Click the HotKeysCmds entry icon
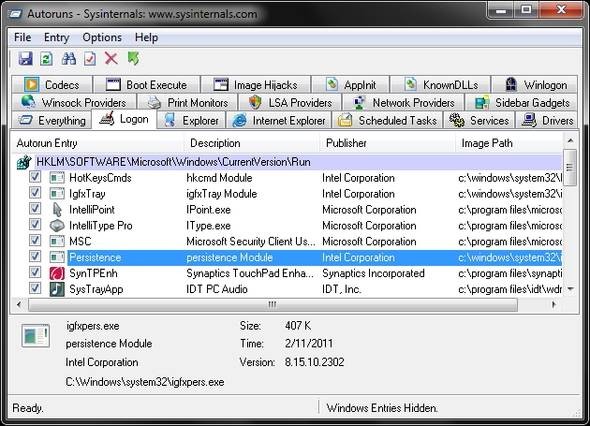This screenshot has height=426, width=590. [x=57, y=178]
